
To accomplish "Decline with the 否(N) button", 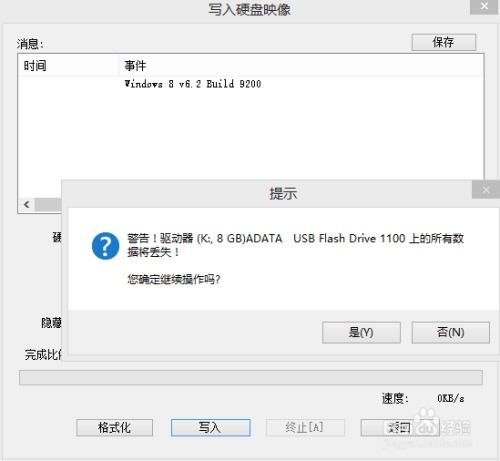I will click(451, 332).
